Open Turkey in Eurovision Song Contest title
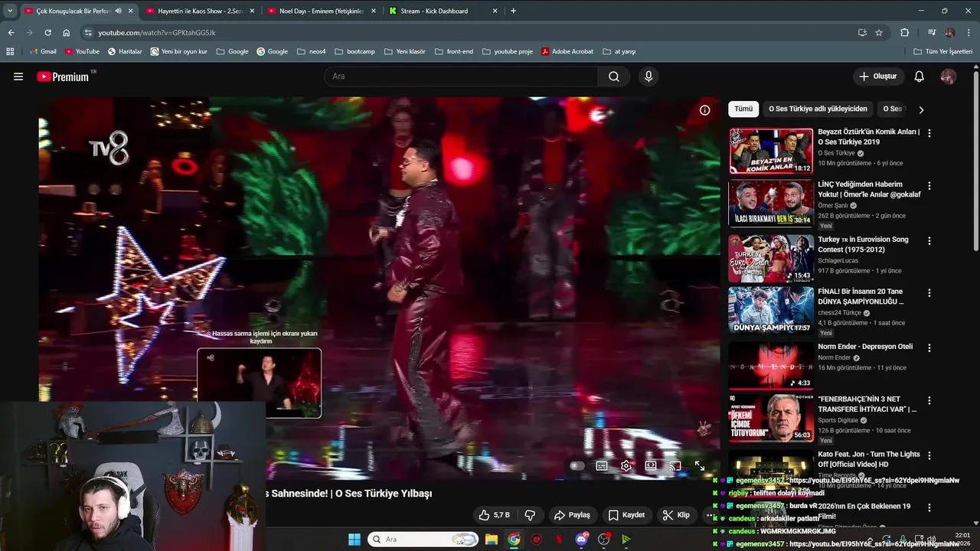 click(x=863, y=244)
